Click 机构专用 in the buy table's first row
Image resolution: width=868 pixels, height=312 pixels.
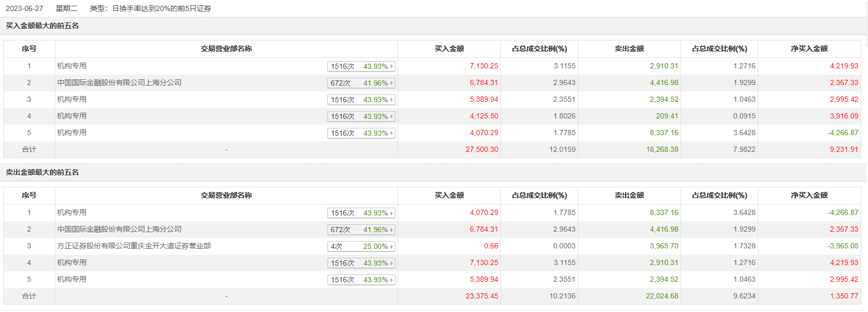pos(72,66)
